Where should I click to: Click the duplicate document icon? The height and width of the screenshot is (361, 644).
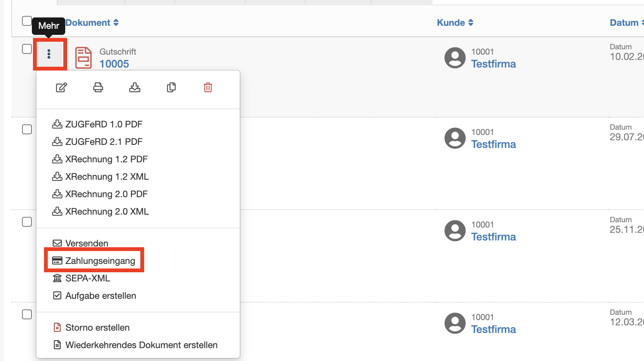[171, 88]
